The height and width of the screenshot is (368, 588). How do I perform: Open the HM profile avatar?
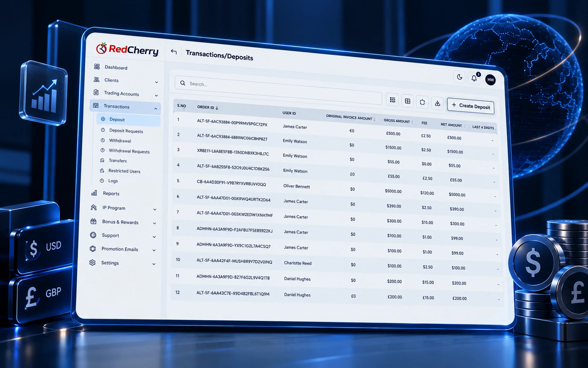click(490, 80)
